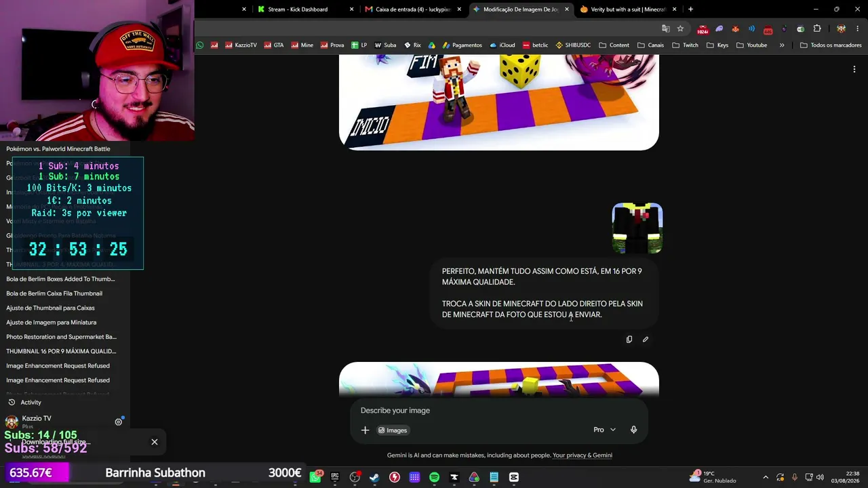Screen dimensions: 868x488
Task: Open new browser tab
Action: 690,9
